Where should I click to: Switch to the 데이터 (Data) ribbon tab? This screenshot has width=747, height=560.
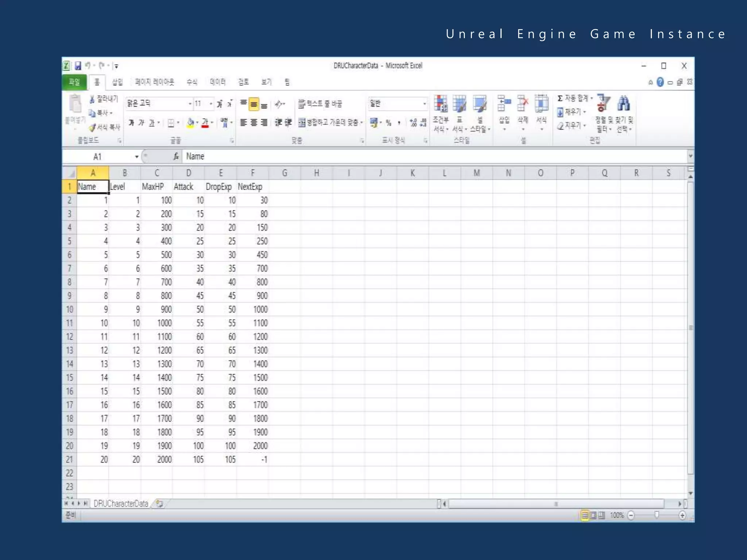click(218, 82)
